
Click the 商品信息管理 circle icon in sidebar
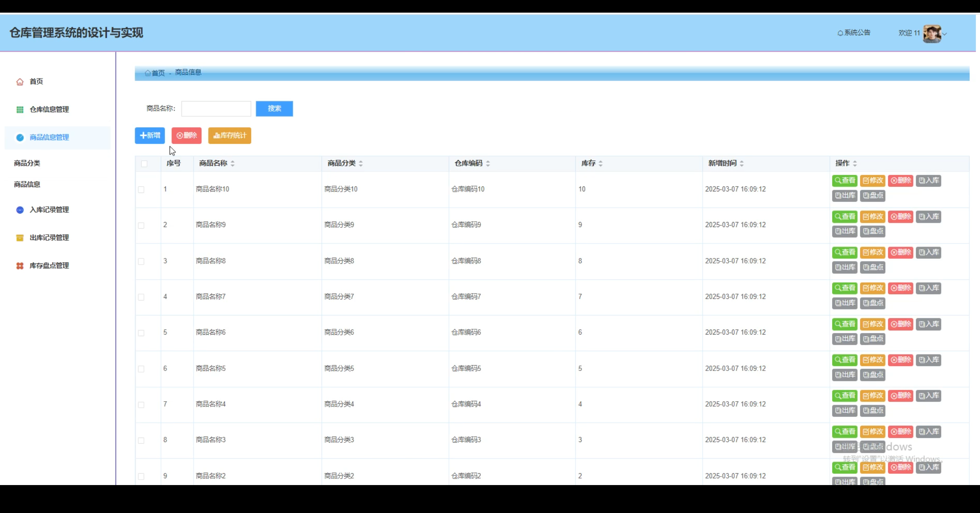(x=20, y=137)
